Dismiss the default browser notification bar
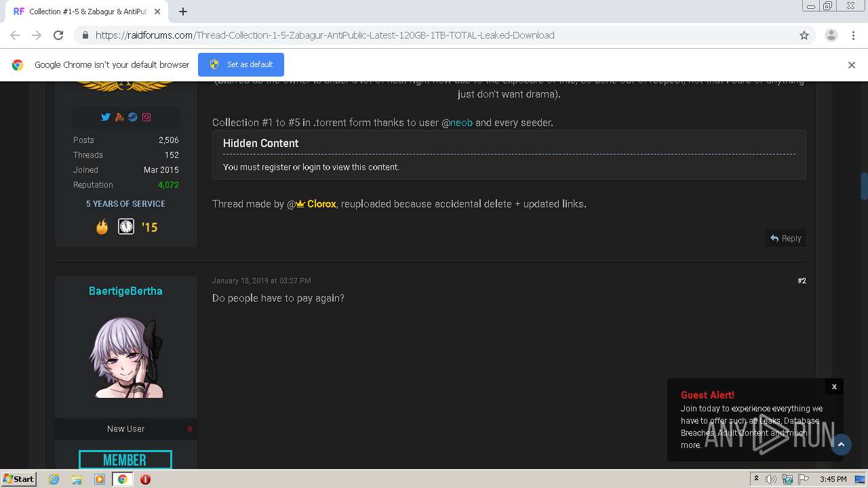Image resolution: width=868 pixels, height=488 pixels. click(x=852, y=65)
